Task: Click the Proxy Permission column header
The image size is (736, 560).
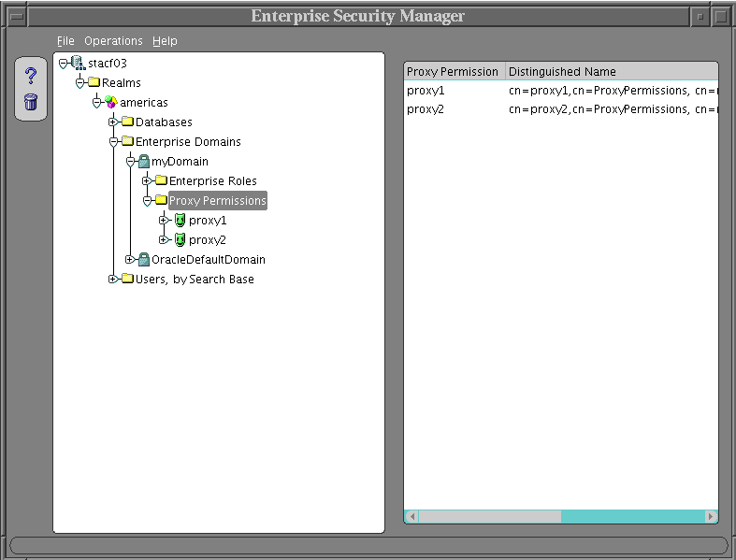Action: [454, 72]
